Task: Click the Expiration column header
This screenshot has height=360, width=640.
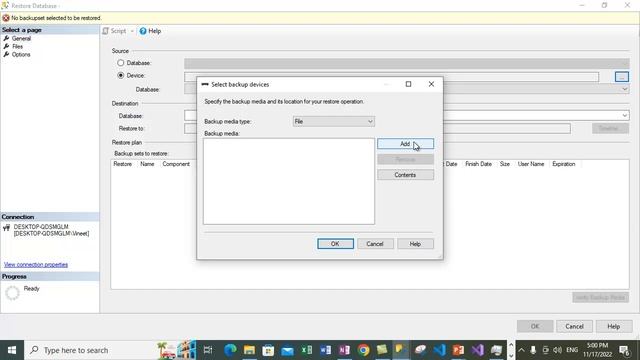Action: click(564, 164)
